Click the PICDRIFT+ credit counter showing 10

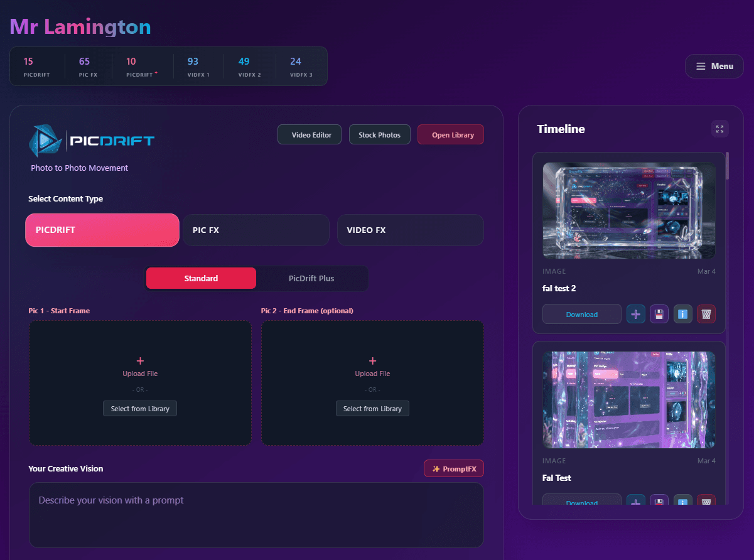(x=142, y=67)
